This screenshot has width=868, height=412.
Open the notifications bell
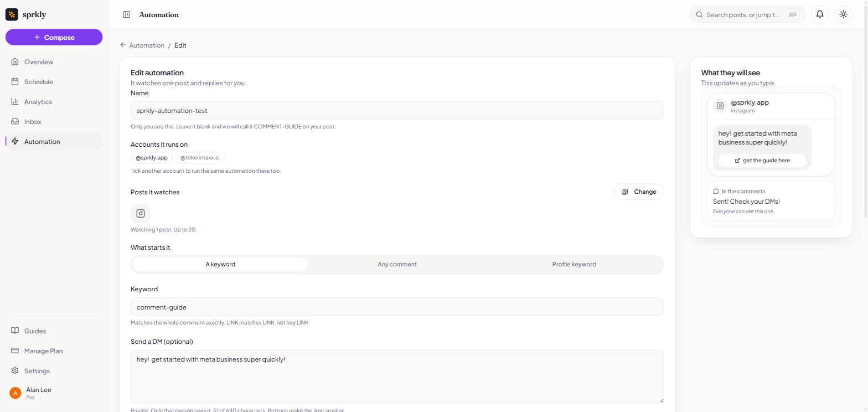(820, 15)
